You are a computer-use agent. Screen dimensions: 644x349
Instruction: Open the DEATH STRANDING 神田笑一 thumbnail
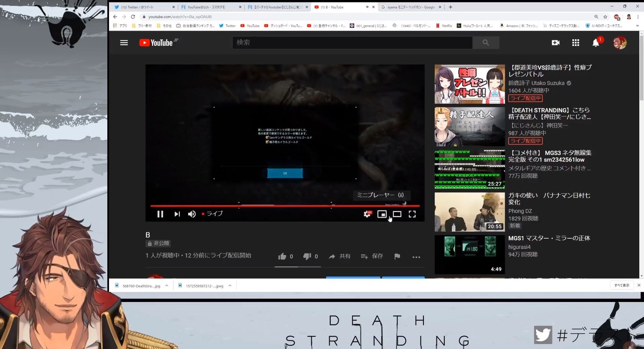point(470,127)
